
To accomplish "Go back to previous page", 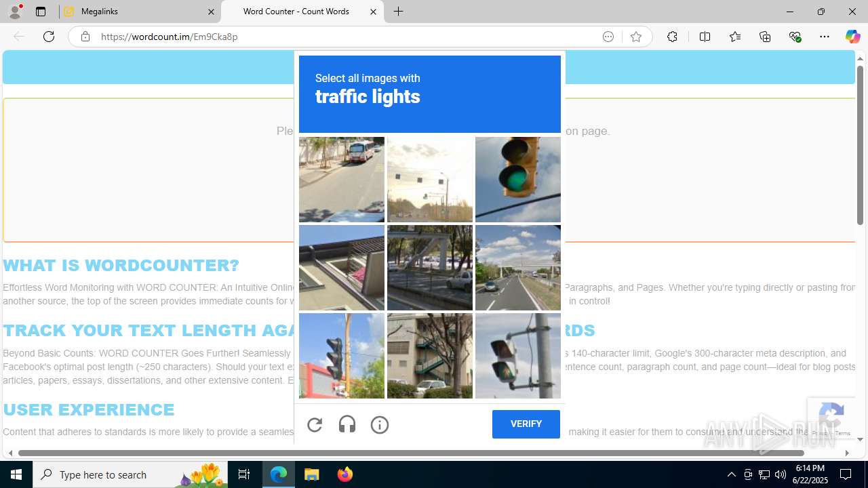I will (19, 37).
